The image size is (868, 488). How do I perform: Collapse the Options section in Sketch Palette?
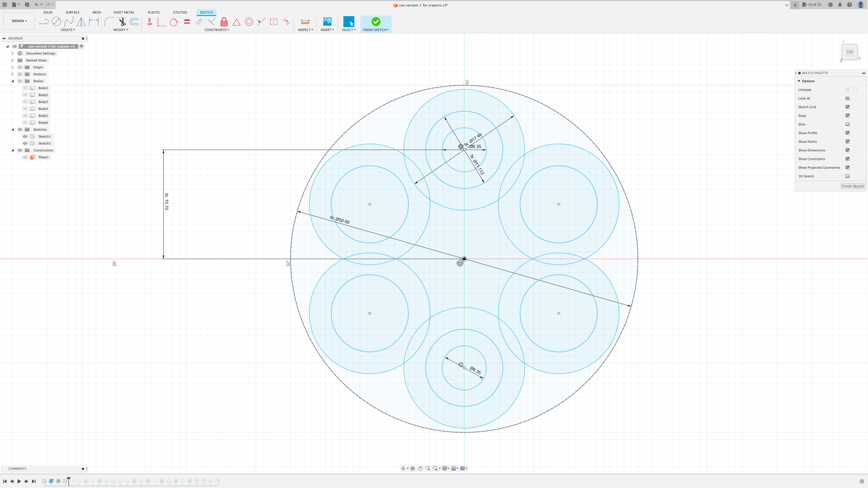pyautogui.click(x=799, y=81)
